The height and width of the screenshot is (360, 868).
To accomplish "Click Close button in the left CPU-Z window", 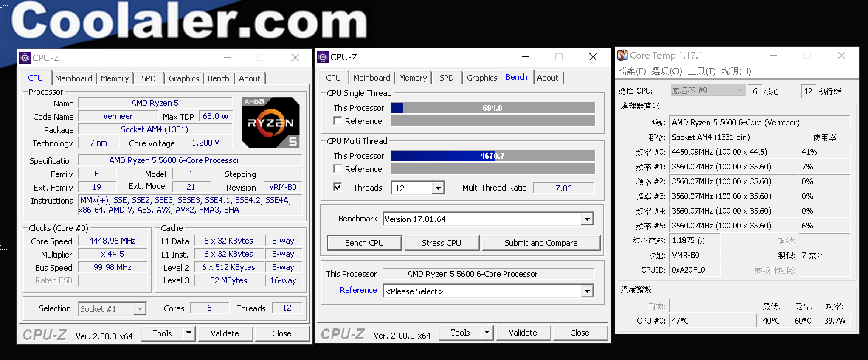I will [282, 333].
